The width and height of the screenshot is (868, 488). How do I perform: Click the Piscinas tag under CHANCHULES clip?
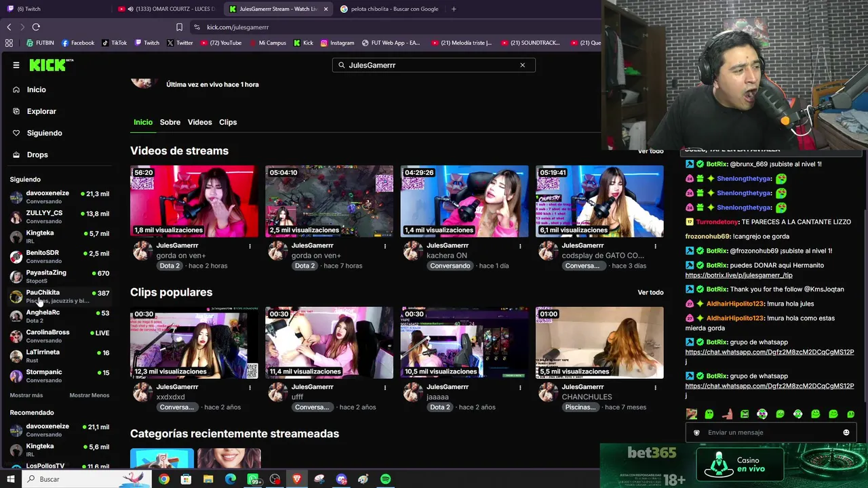tap(580, 407)
